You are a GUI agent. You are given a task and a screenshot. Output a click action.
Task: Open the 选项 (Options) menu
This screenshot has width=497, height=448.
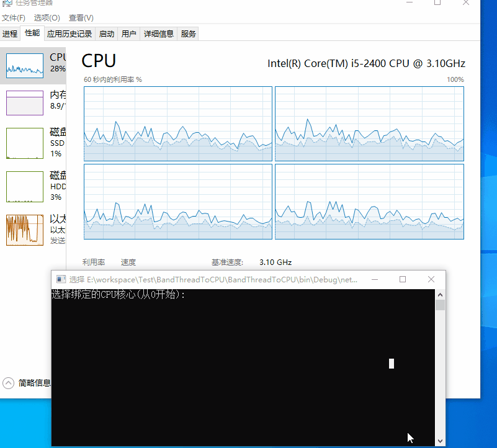click(x=47, y=17)
